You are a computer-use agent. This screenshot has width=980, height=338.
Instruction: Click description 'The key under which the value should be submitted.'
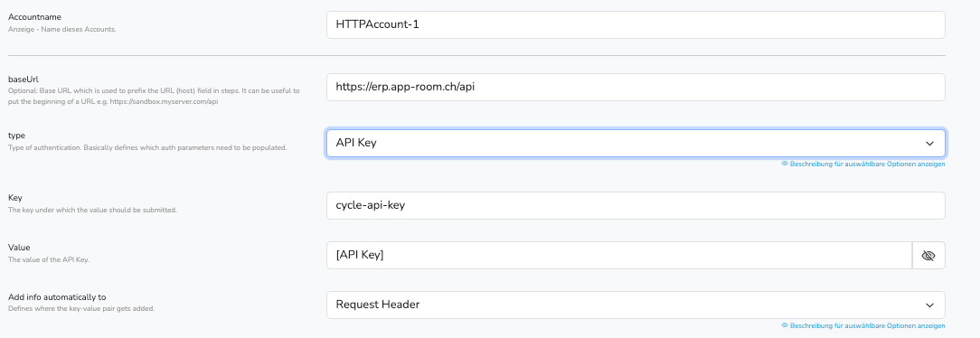click(x=92, y=210)
